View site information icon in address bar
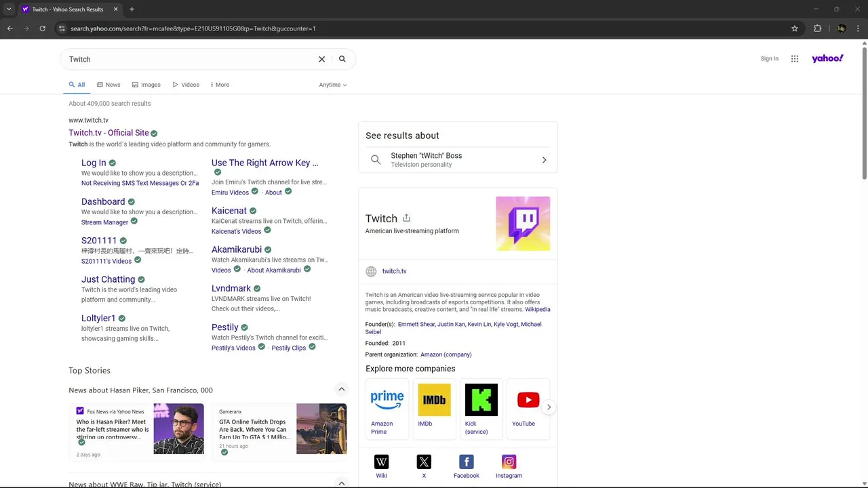The height and width of the screenshot is (488, 868). pos(62,28)
